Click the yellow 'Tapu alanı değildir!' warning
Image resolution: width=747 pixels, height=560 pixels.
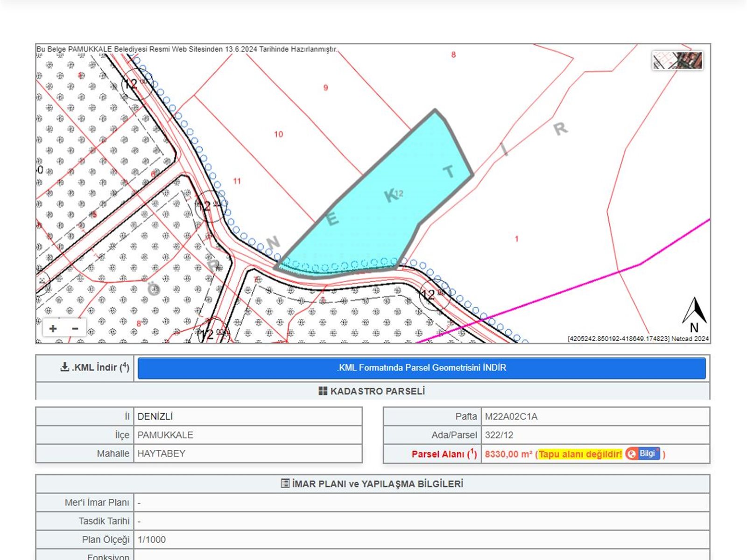[580, 454]
